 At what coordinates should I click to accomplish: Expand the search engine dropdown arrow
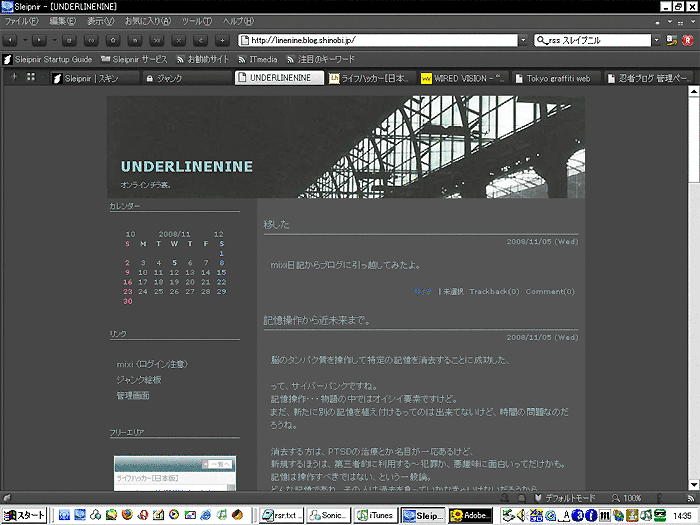[x=656, y=40]
